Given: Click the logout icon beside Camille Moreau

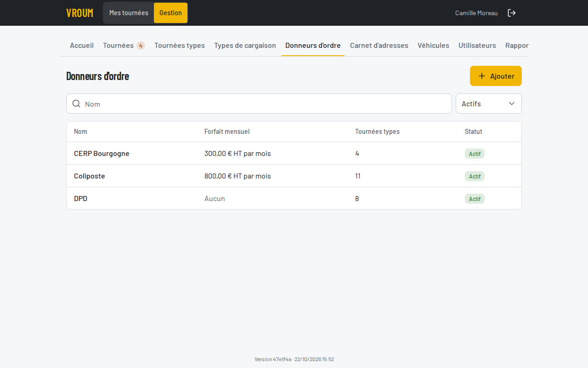Looking at the screenshot, I should coord(511,13).
